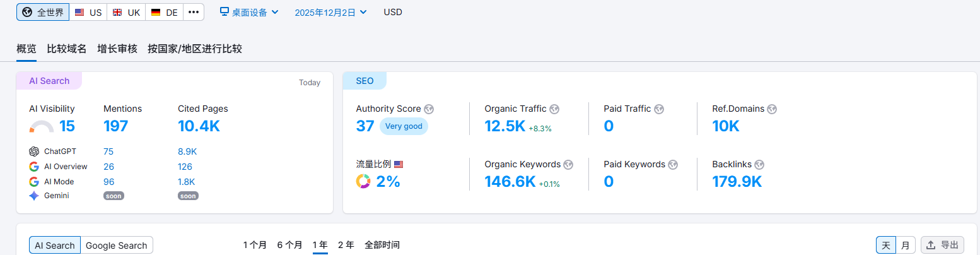Open Backlinks value 179.9K
The image size is (980, 255).
737,182
